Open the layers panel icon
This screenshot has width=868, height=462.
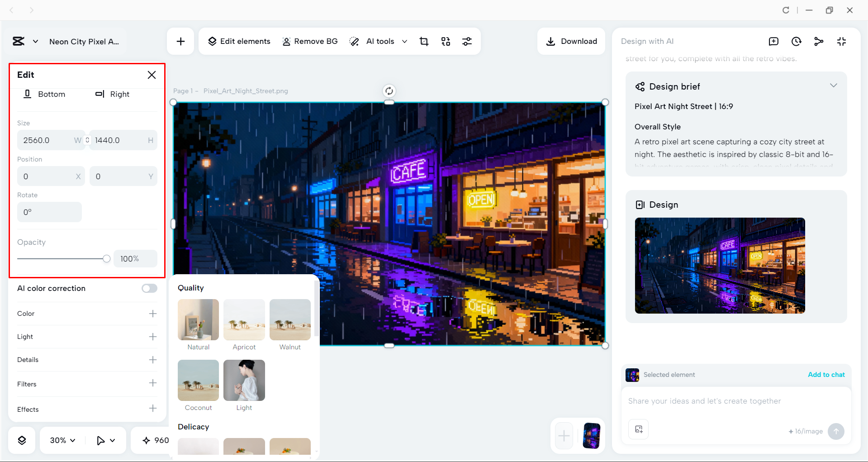click(x=22, y=440)
